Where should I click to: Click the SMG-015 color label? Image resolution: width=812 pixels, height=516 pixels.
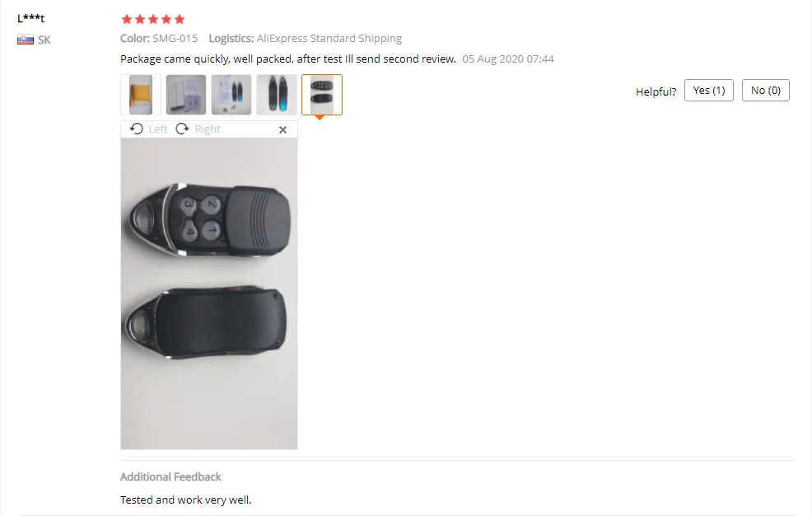[175, 39]
